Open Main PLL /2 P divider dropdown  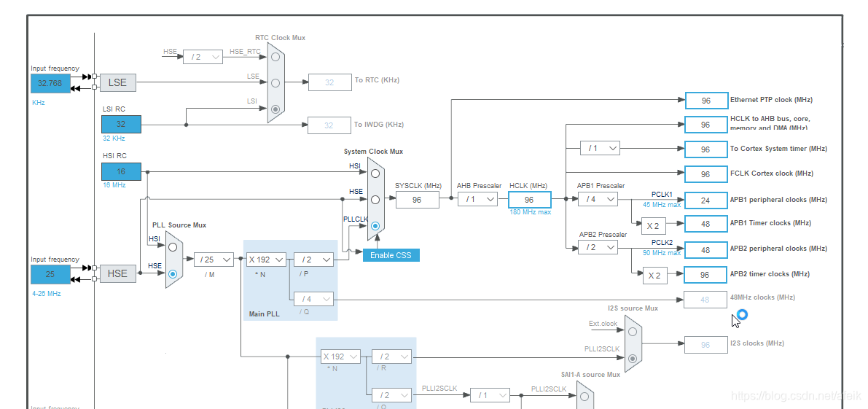313,259
